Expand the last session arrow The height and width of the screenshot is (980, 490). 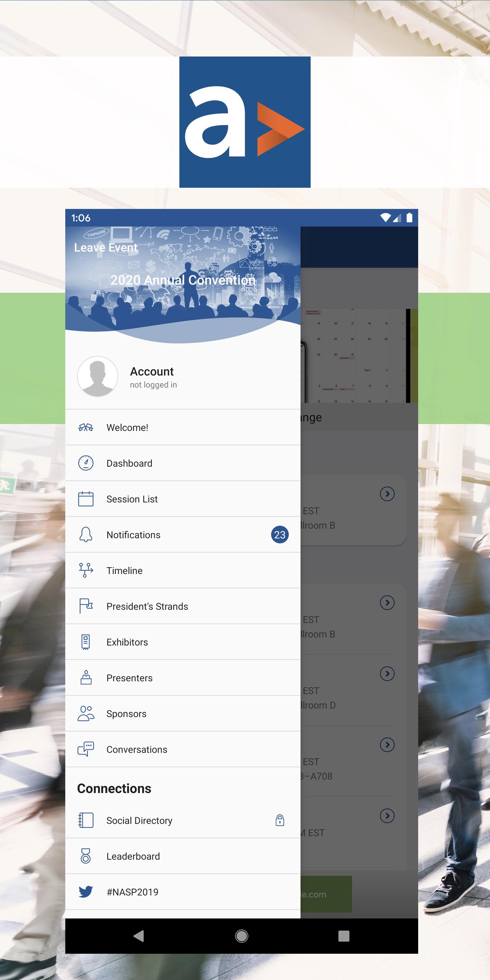387,816
